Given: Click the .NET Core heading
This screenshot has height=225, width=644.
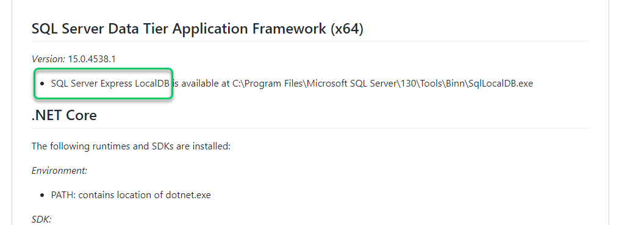Looking at the screenshot, I should tap(64, 115).
